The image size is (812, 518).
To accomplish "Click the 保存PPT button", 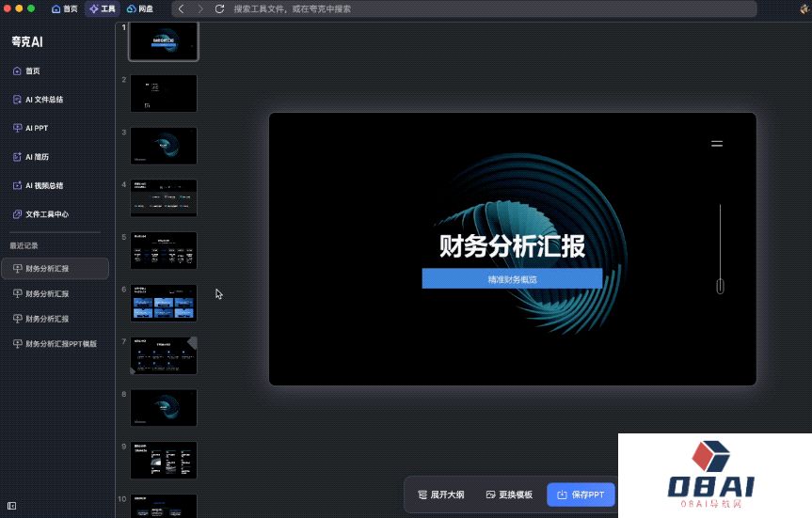I will [581, 494].
